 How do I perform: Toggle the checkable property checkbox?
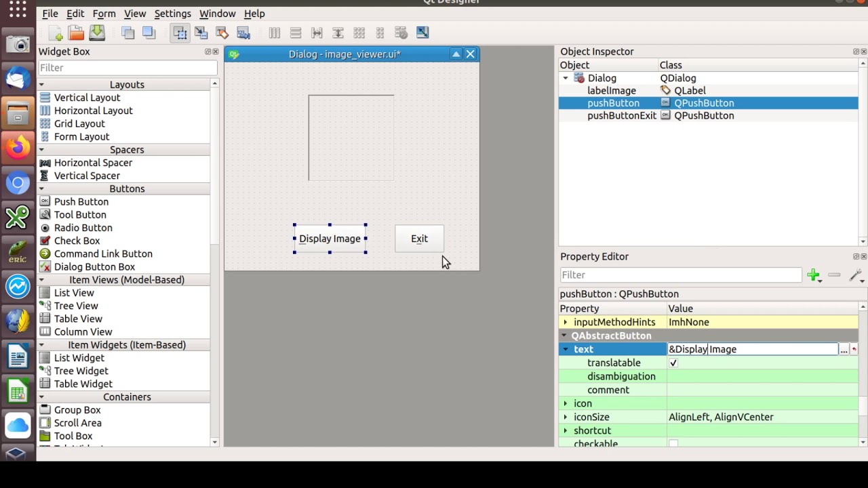[673, 444]
